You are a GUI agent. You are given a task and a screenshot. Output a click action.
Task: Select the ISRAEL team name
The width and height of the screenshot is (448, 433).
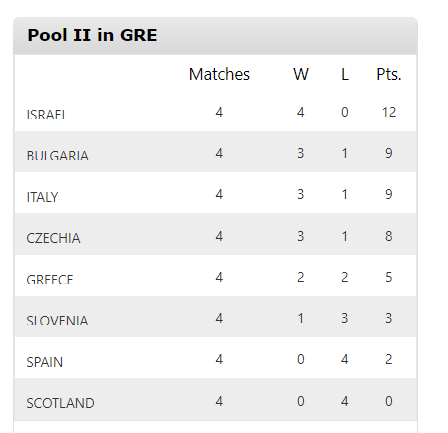point(46,115)
